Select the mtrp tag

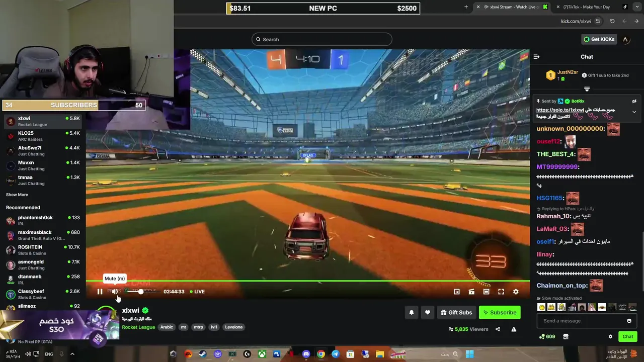pos(198,327)
